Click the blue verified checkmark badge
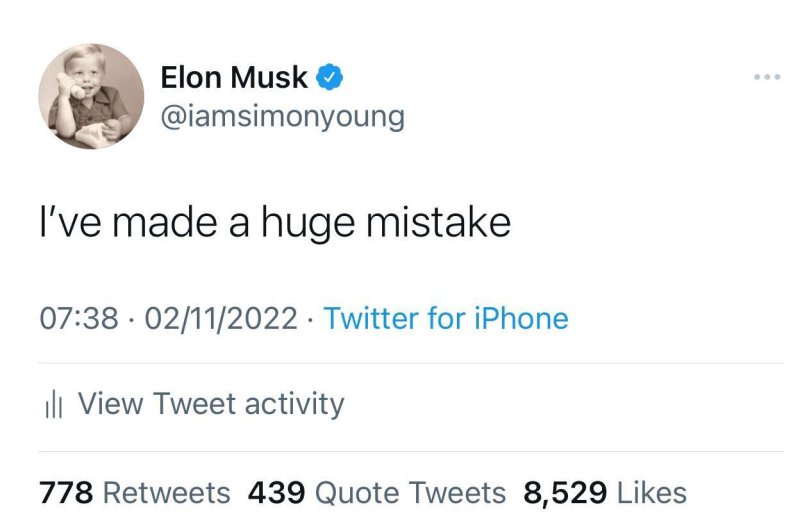Image resolution: width=800 pixels, height=532 pixels. (331, 75)
